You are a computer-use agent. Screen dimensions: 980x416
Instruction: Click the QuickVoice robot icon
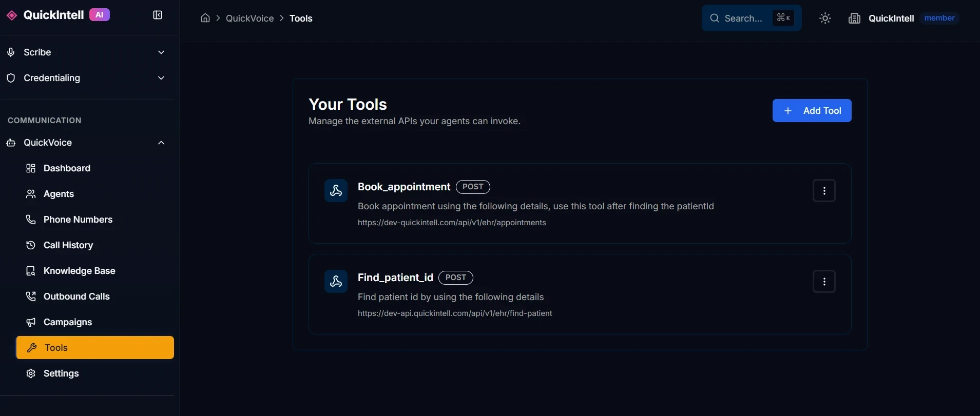click(11, 143)
